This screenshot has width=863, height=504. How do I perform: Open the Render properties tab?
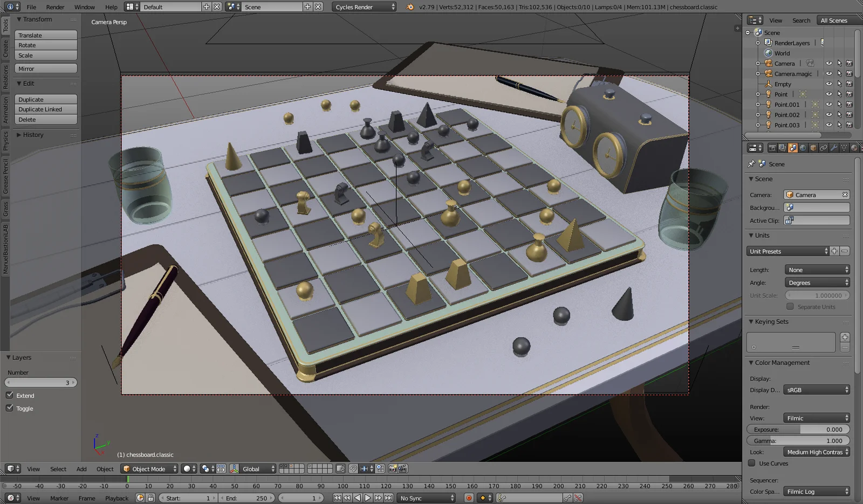click(772, 147)
